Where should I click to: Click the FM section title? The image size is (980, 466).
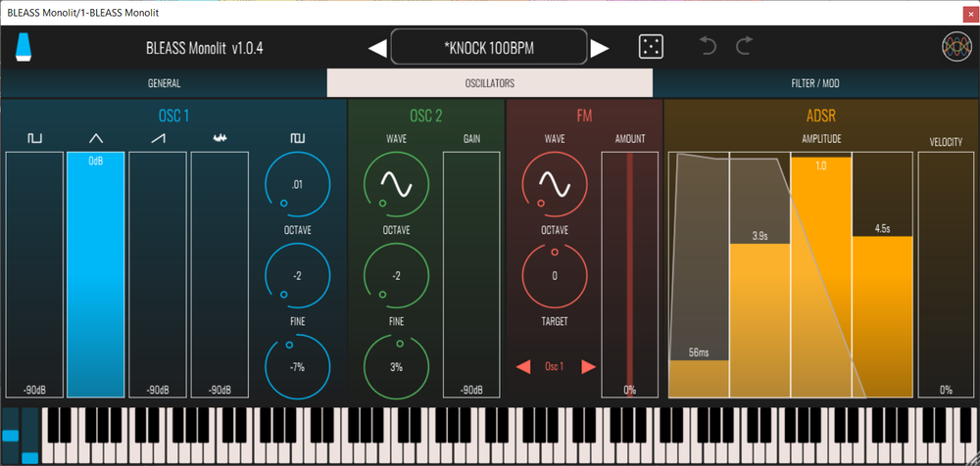tap(584, 116)
